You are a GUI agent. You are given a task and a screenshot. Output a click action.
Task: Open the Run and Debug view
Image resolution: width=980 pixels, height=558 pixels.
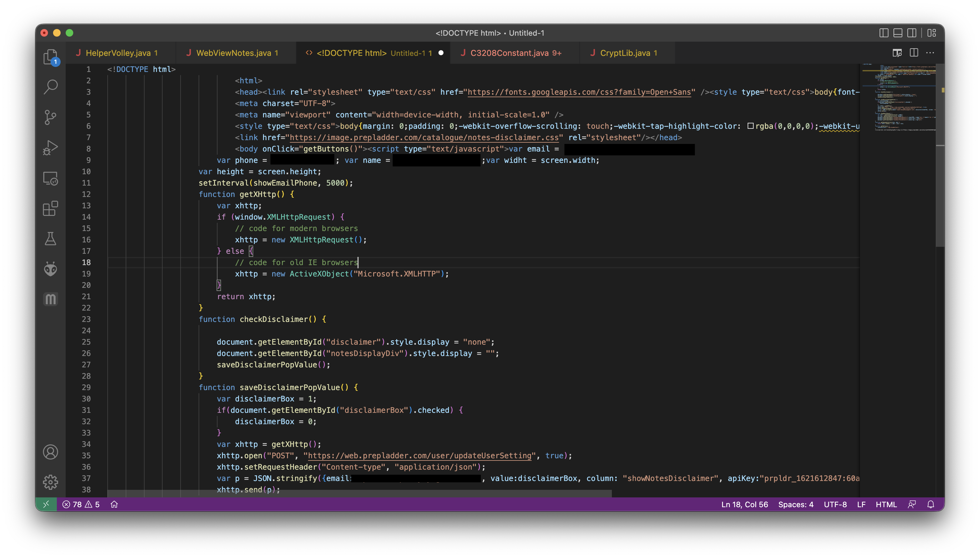[50, 148]
